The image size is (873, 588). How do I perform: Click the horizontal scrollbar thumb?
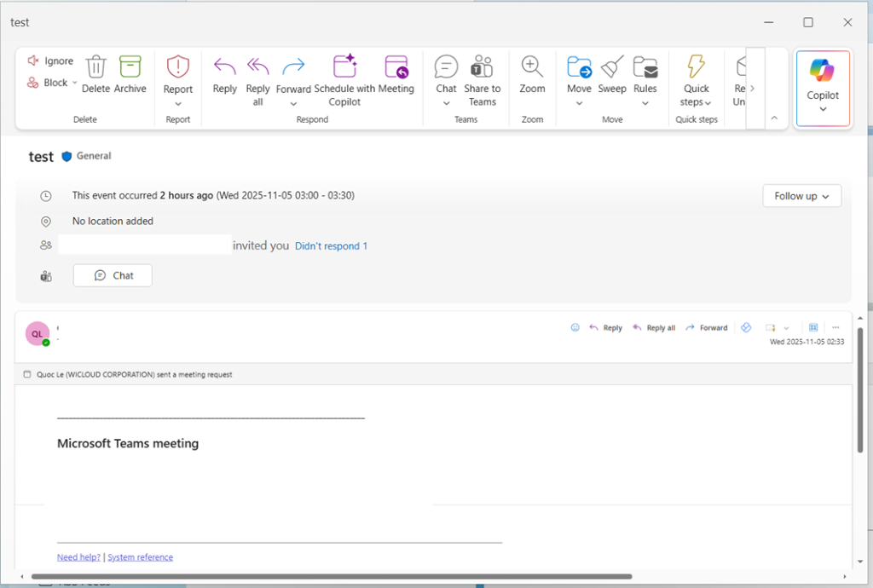(332, 576)
